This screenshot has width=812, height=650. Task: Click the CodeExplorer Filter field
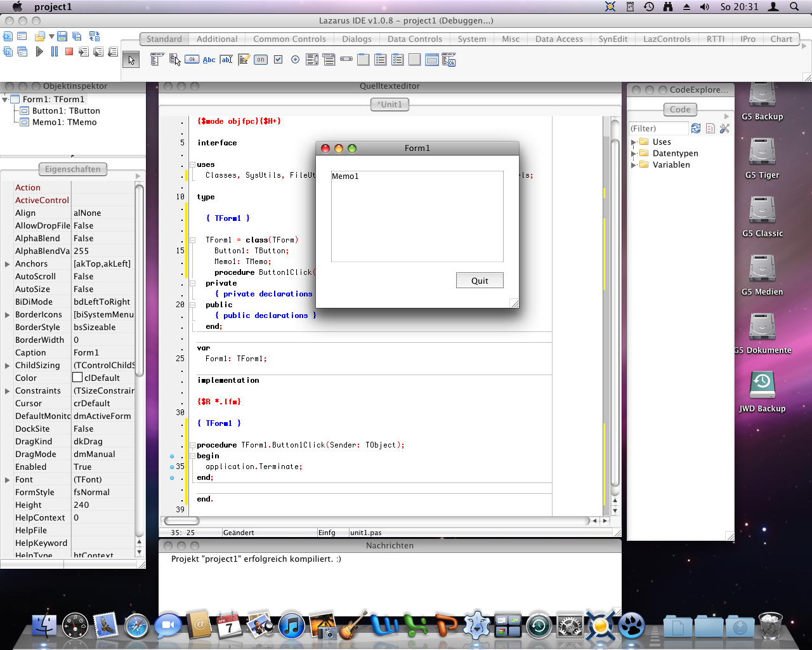658,128
